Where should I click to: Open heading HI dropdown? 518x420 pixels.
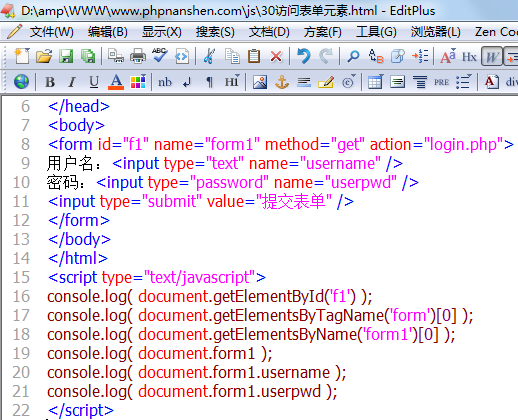point(232,82)
